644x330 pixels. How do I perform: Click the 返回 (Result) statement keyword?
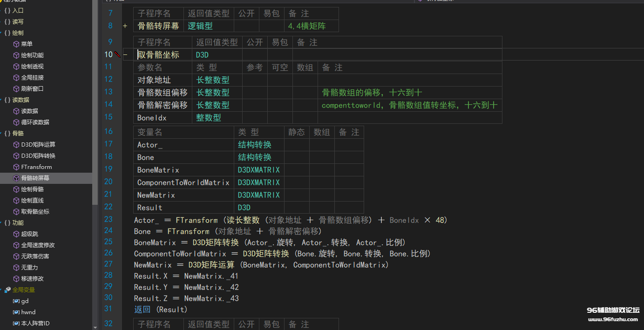click(142, 310)
